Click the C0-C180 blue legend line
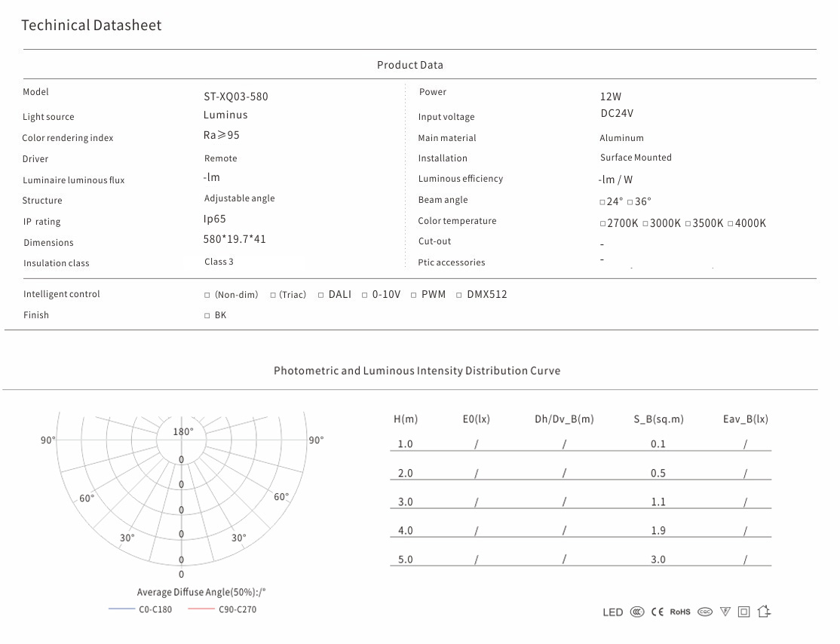The height and width of the screenshot is (644, 840). click(x=121, y=609)
